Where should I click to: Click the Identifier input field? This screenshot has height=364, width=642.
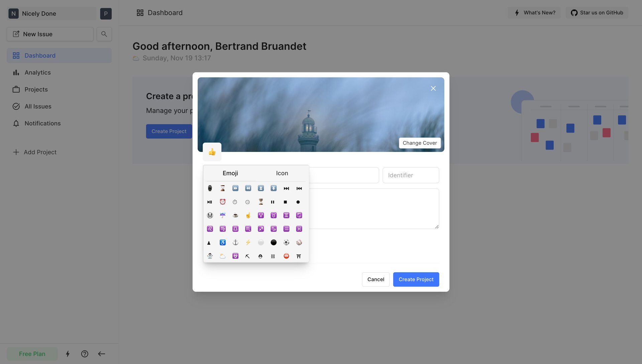[x=411, y=175]
